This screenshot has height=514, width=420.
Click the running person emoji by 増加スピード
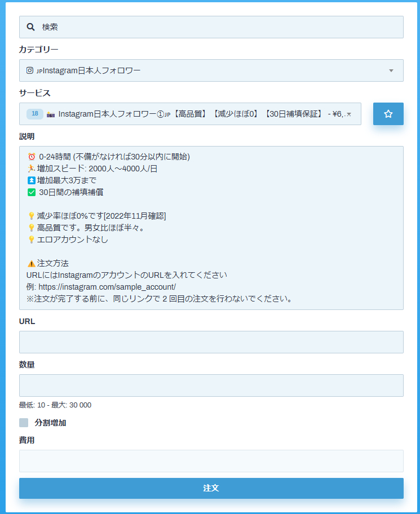(x=31, y=169)
